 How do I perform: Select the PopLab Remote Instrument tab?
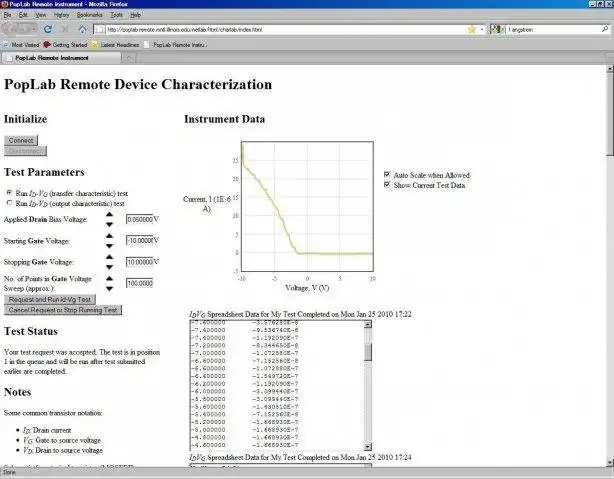point(61,58)
